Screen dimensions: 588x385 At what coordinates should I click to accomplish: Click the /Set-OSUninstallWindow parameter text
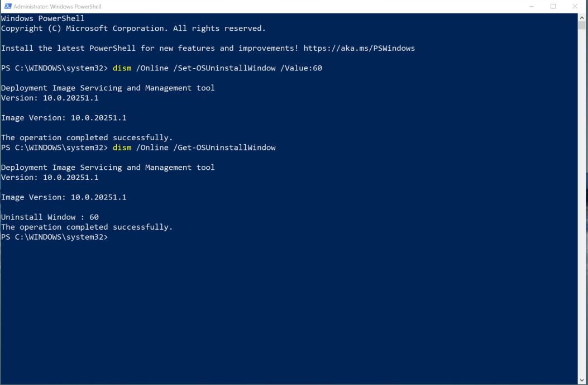tap(224, 68)
